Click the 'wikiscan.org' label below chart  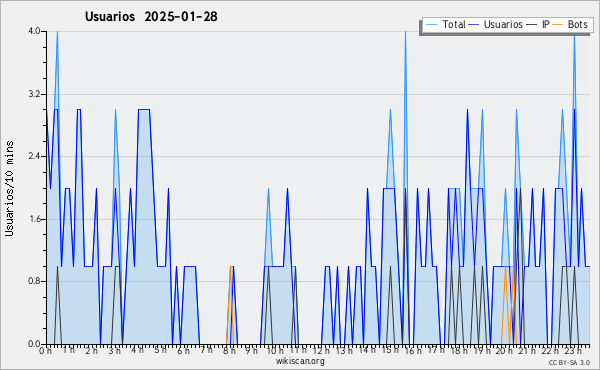click(300, 361)
